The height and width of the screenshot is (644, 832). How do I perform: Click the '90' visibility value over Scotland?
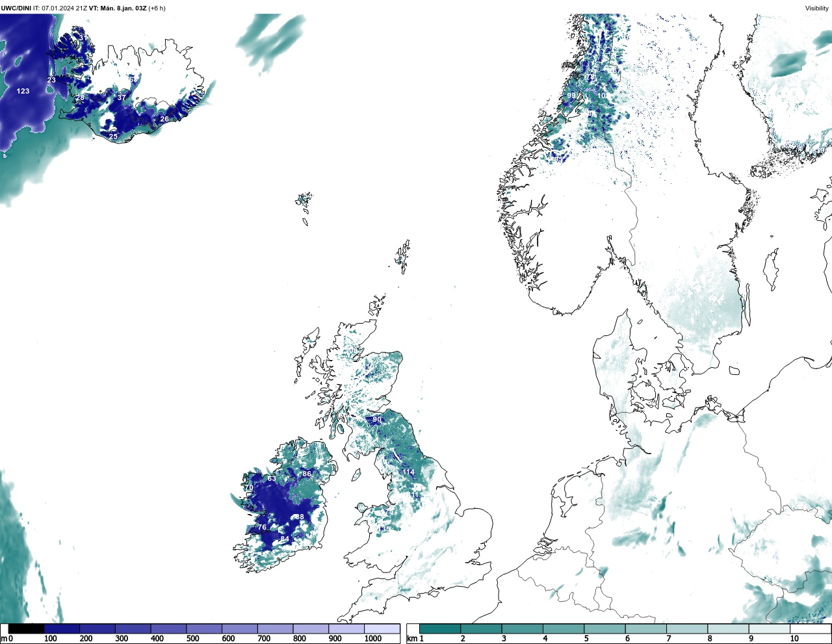tap(377, 419)
